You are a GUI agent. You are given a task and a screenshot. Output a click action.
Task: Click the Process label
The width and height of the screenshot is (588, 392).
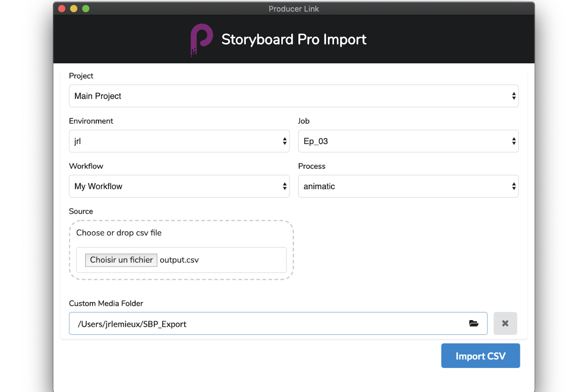coord(312,166)
